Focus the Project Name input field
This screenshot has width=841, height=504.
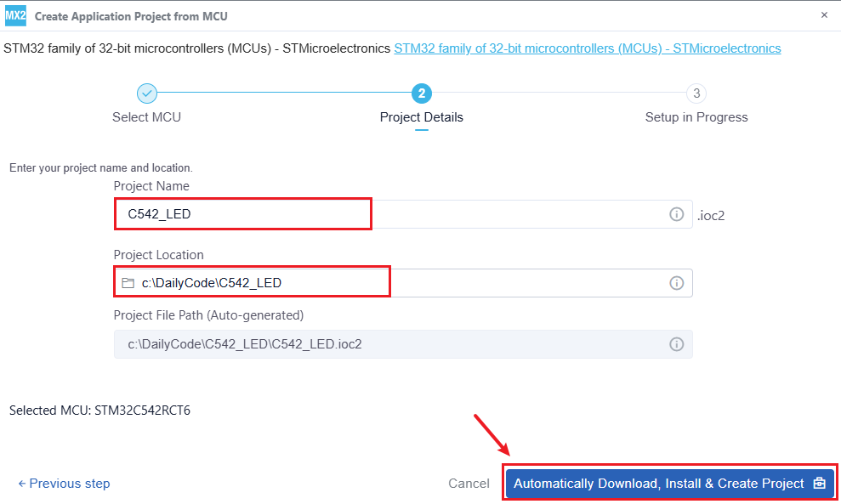click(403, 214)
